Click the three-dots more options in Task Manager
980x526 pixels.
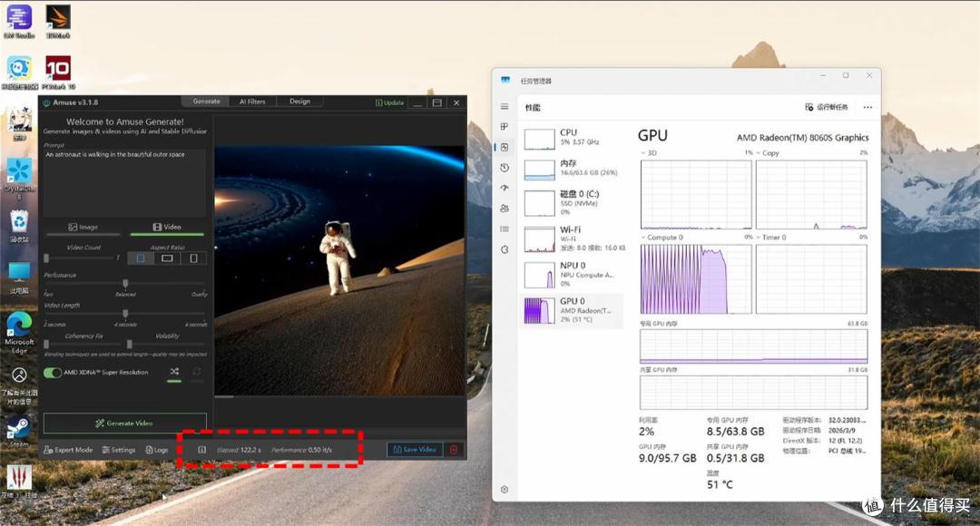point(867,107)
